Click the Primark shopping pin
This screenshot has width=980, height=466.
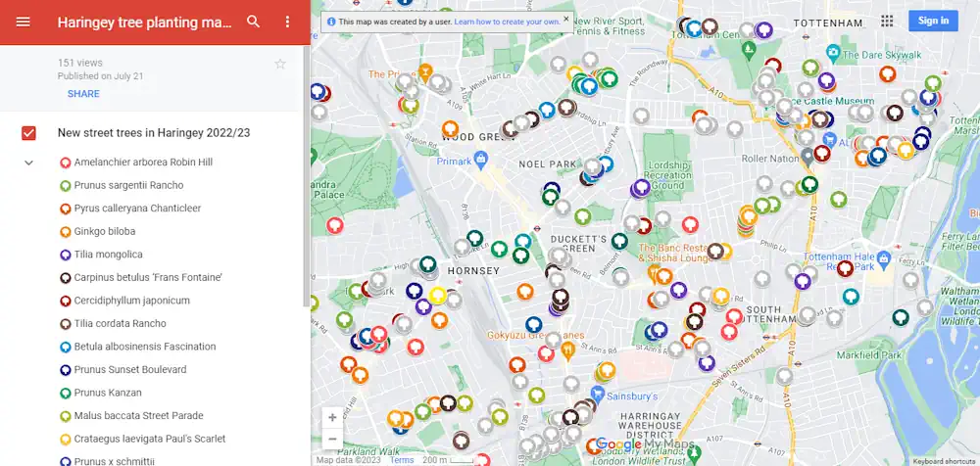[x=480, y=161]
